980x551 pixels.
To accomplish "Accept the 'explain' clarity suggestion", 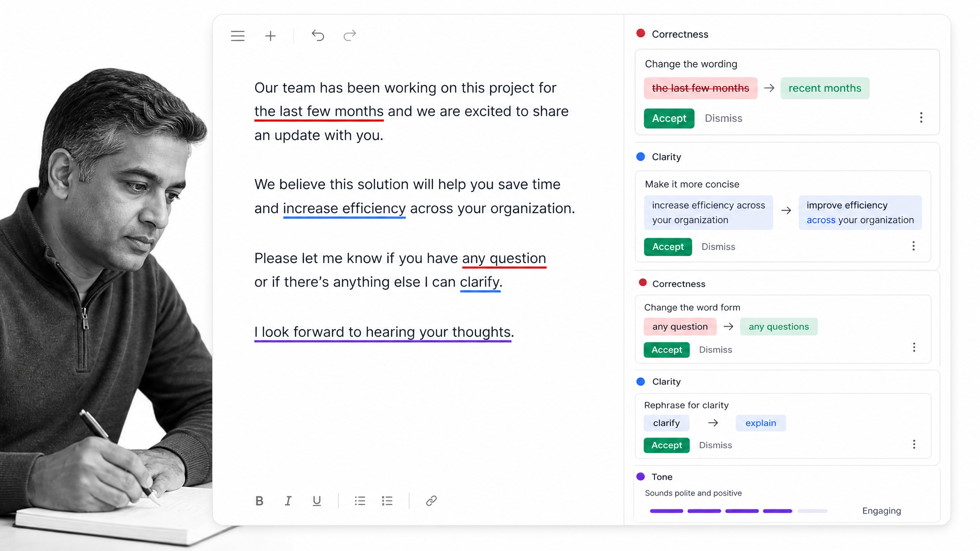I will click(667, 445).
